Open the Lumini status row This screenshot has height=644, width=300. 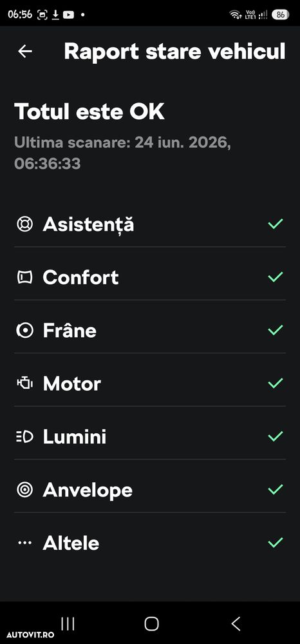tap(150, 436)
